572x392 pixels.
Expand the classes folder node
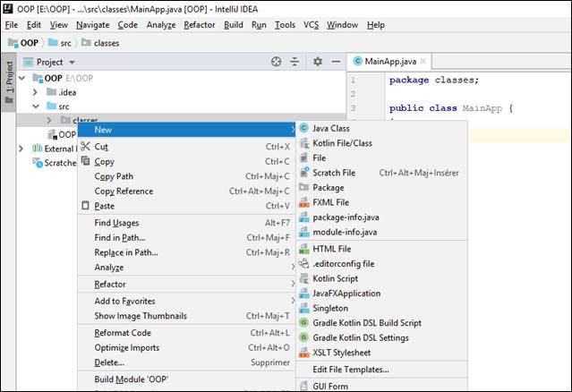(49, 120)
